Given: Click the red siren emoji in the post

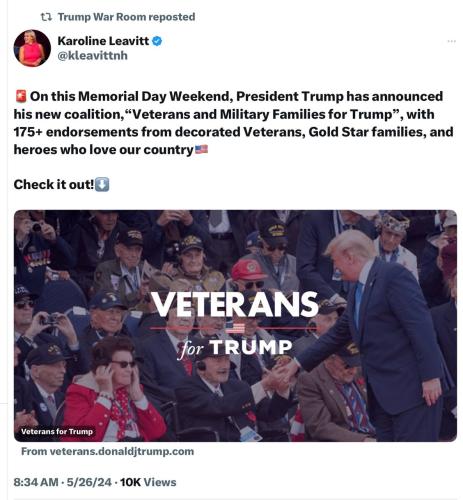Looking at the screenshot, I should (x=21, y=96).
